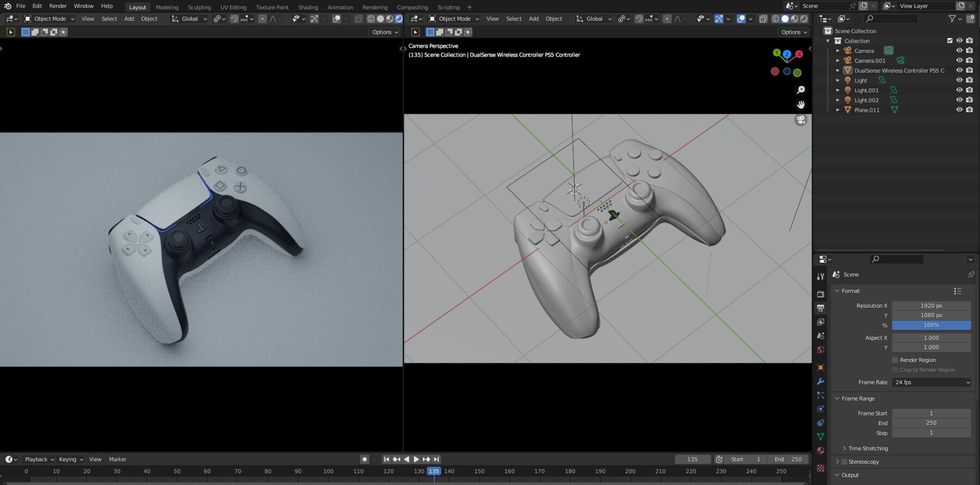The width and height of the screenshot is (980, 485).
Task: Switch to Shading workspace tab
Action: (x=308, y=7)
